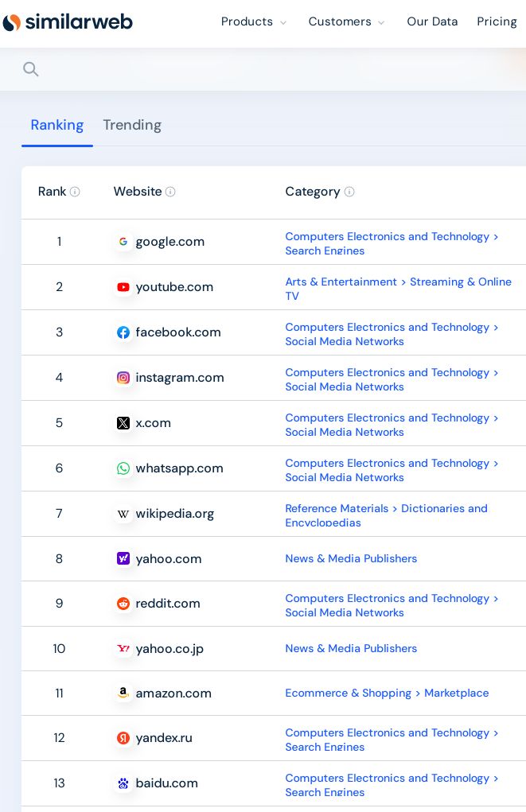Open facebook.com's Social Media Networks category
The height and width of the screenshot is (812, 526).
point(345,341)
